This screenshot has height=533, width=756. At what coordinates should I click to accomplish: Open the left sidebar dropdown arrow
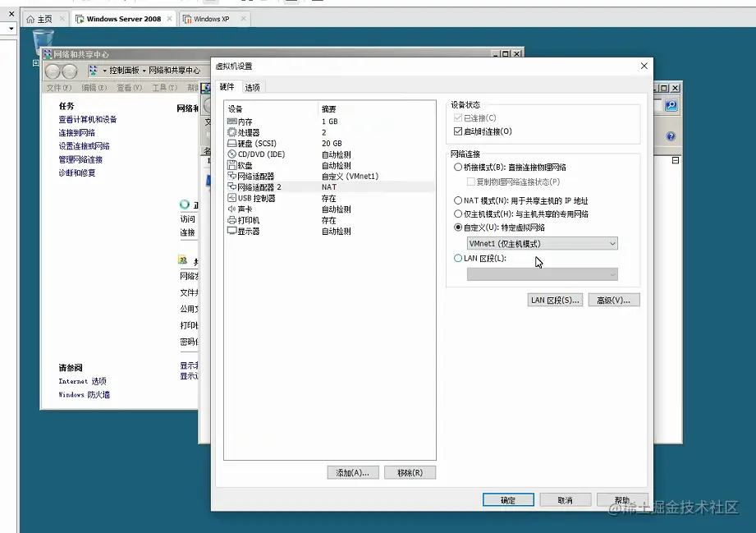click(x=11, y=29)
